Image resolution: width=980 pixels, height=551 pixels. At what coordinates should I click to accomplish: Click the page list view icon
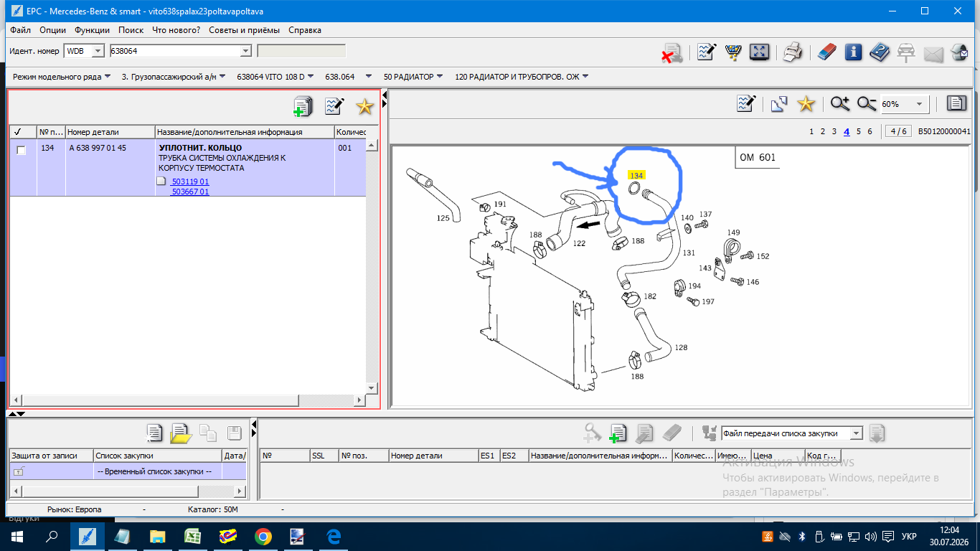pyautogui.click(x=956, y=104)
